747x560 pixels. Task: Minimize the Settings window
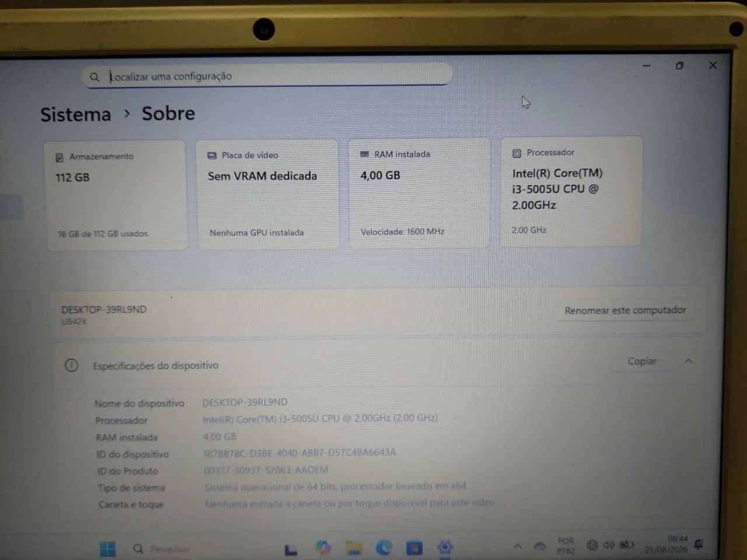click(x=647, y=66)
